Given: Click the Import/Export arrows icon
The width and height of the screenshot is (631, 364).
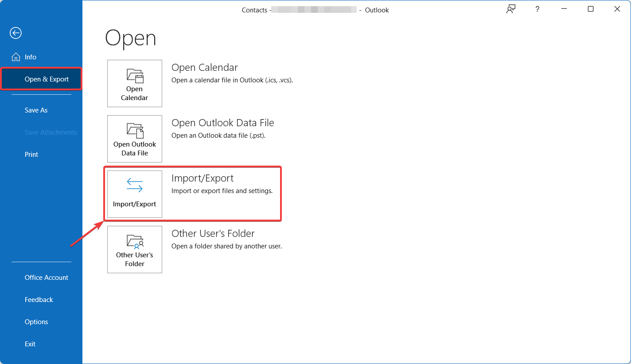Looking at the screenshot, I should 135,185.
